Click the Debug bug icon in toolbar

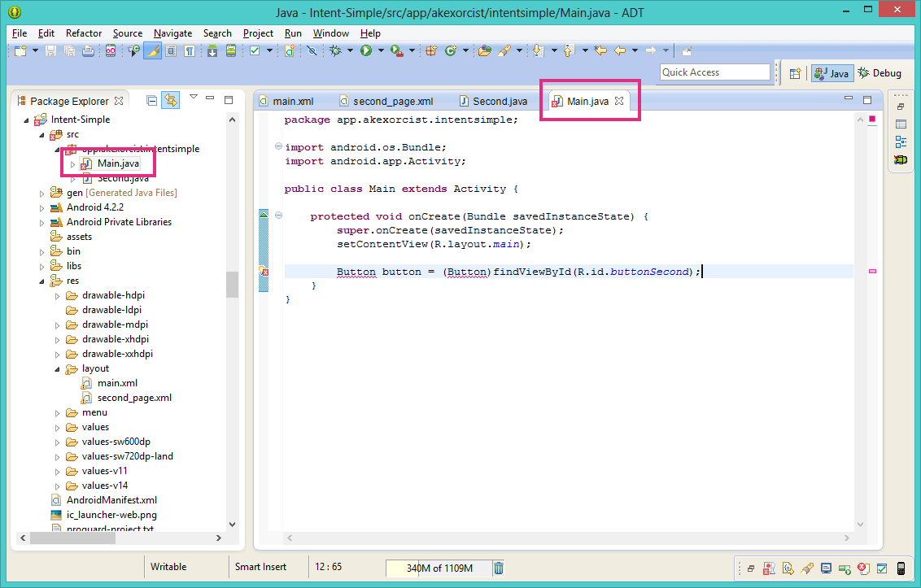click(335, 51)
